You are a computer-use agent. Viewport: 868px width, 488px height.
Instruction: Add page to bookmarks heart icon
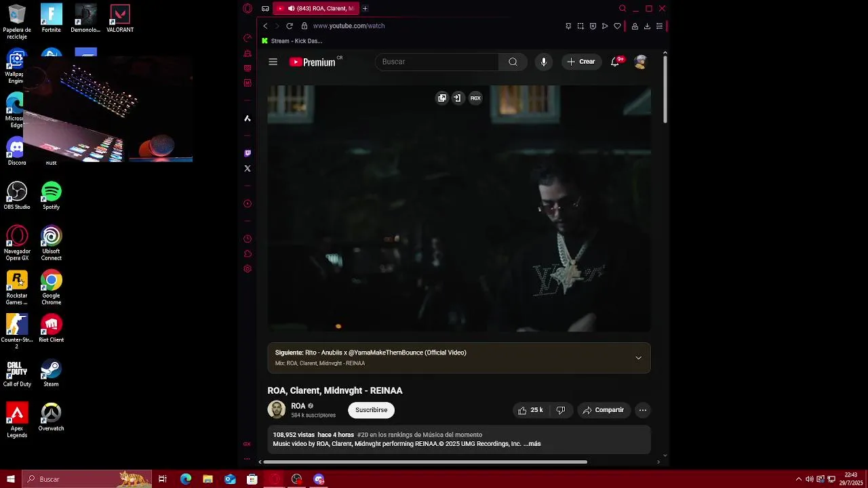617,26
